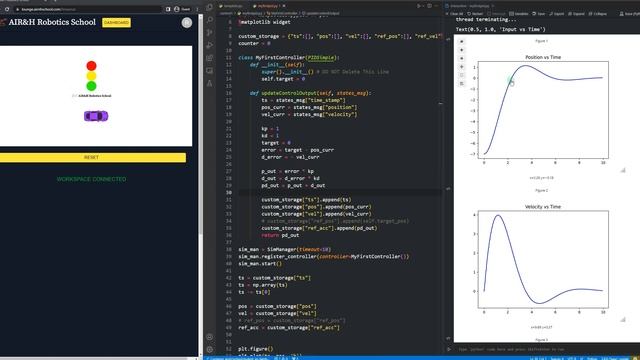This screenshot has height=360, width=640.
Task: Click the Home button on Position figure toolbar
Action: (x=462, y=41)
